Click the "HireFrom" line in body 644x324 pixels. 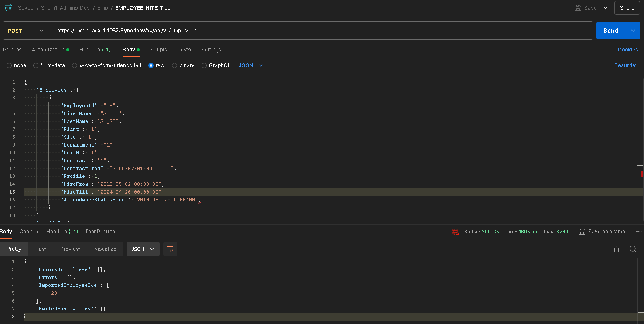pos(112,184)
